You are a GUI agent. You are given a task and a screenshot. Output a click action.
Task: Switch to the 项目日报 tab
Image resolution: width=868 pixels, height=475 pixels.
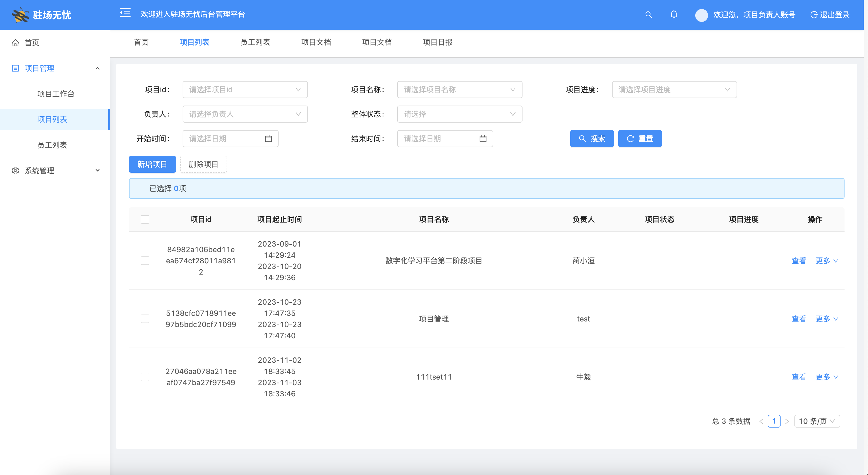[438, 42]
